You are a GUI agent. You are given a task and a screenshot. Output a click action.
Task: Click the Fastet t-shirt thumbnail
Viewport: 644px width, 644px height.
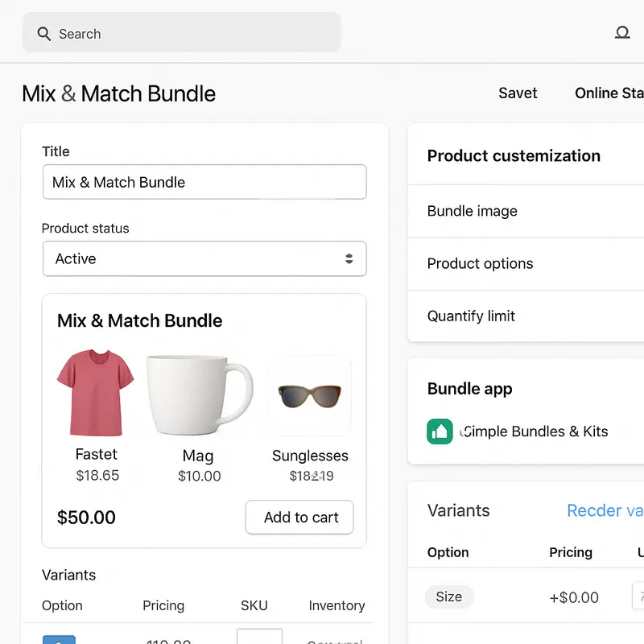click(x=96, y=392)
